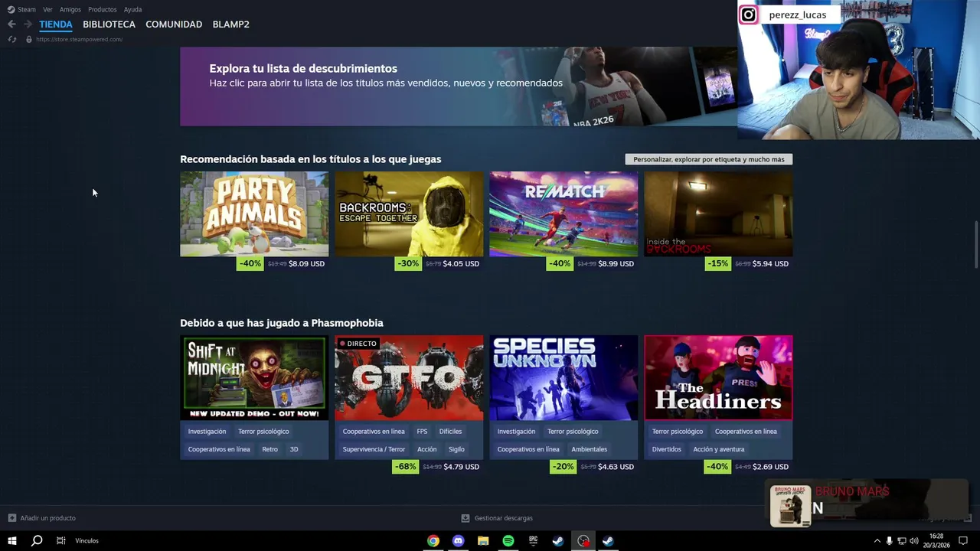Click the Instagram logo on the overlay
This screenshot has height=551, width=980.
(749, 15)
